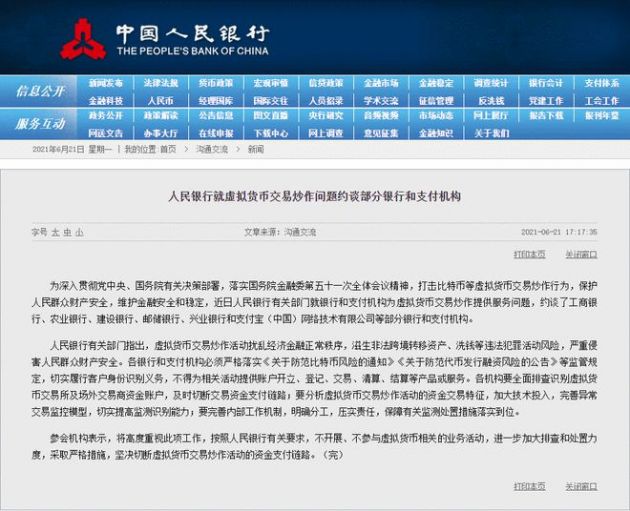Set font size to 大
630x511 pixels.
[x=55, y=232]
